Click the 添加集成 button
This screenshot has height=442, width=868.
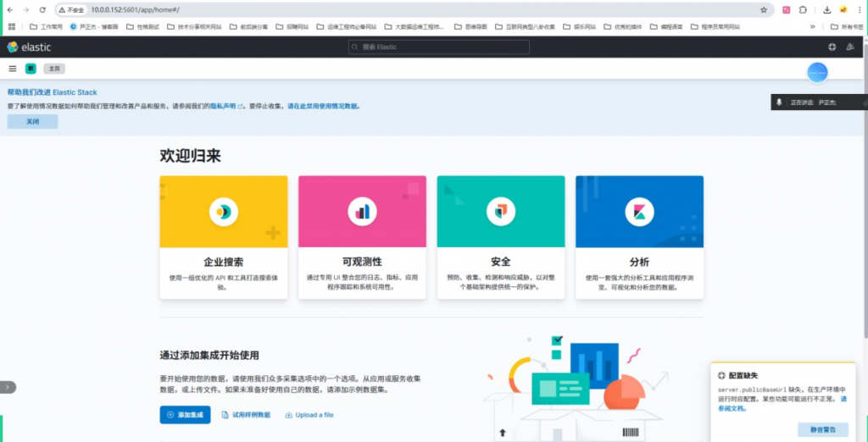tap(185, 415)
